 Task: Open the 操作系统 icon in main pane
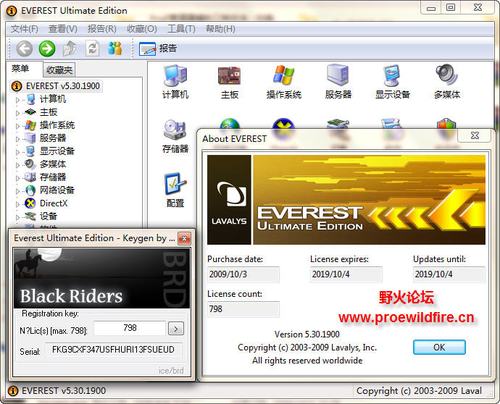click(x=284, y=82)
